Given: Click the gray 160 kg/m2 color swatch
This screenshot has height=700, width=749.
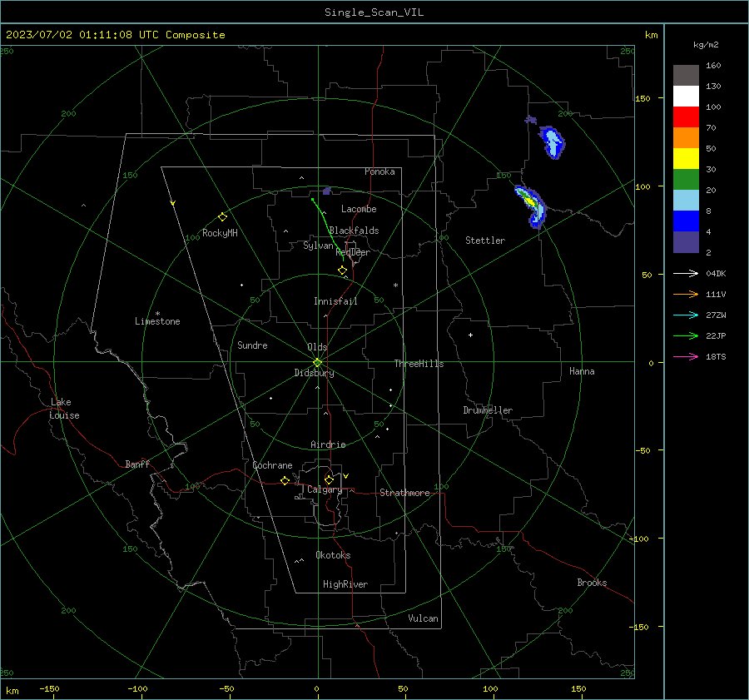Looking at the screenshot, I should [686, 76].
